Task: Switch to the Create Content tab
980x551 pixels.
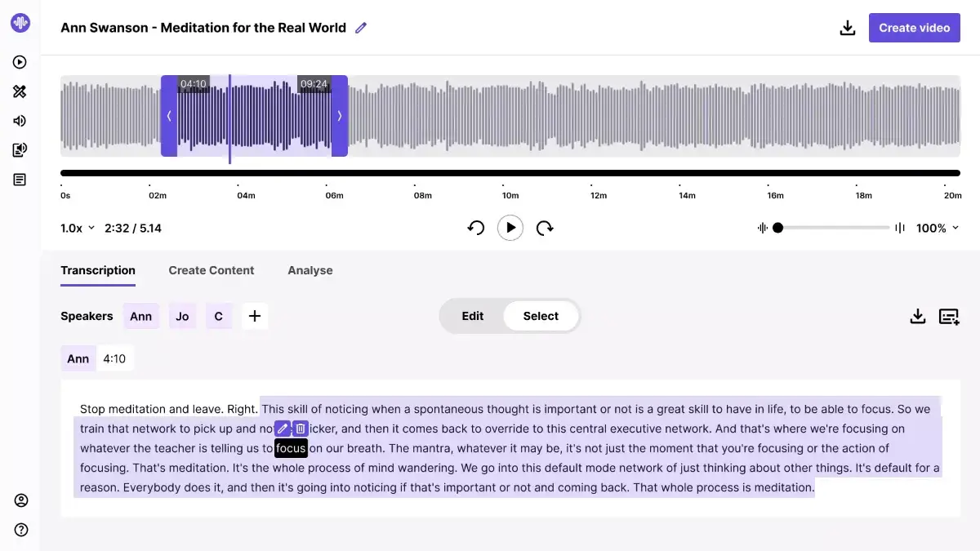Action: pos(212,270)
